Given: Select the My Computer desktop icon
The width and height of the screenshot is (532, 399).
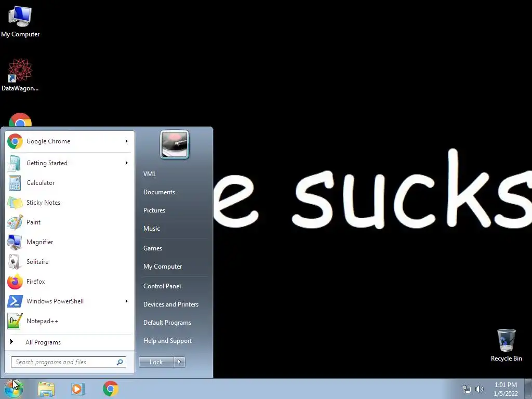Looking at the screenshot, I should point(20,21).
